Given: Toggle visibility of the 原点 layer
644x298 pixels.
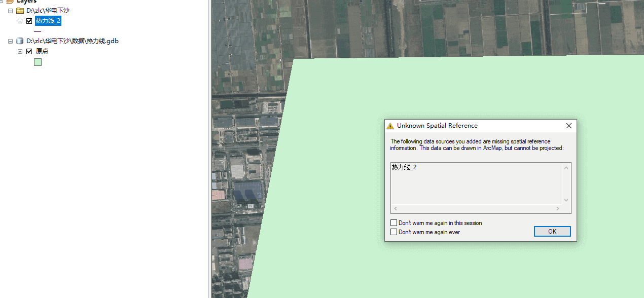Looking at the screenshot, I should (29, 51).
